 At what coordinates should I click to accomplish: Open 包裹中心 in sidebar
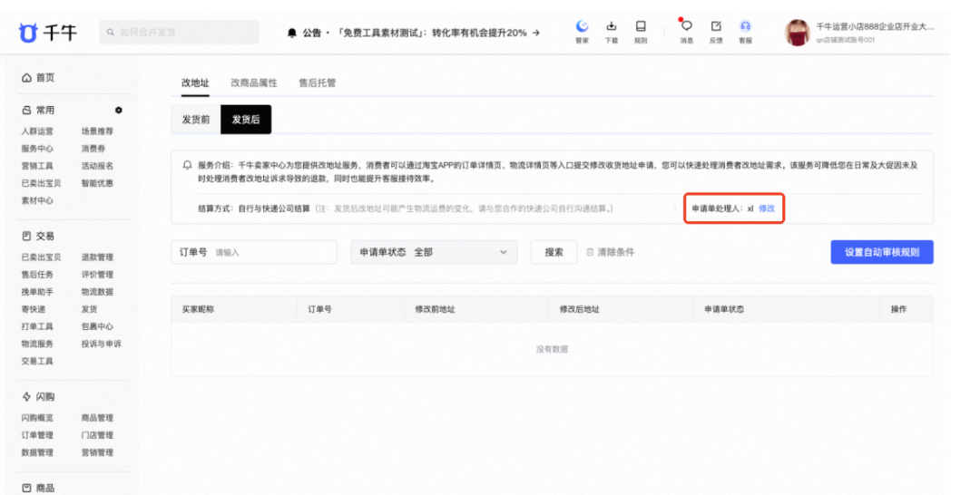[97, 326]
